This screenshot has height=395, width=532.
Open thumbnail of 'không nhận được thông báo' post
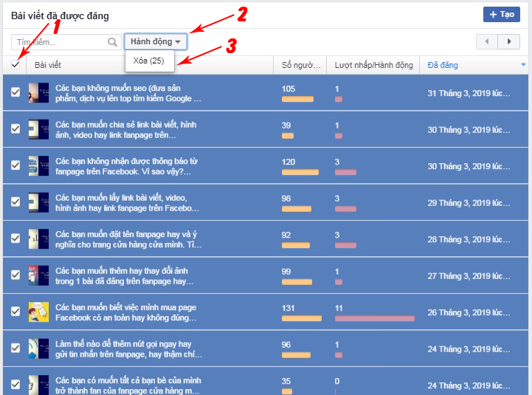[38, 165]
